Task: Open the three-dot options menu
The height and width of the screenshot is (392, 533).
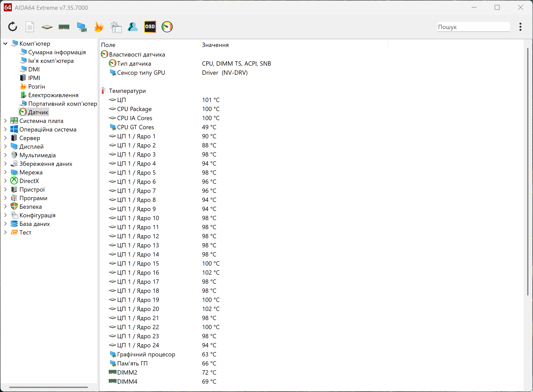Action: [520, 27]
